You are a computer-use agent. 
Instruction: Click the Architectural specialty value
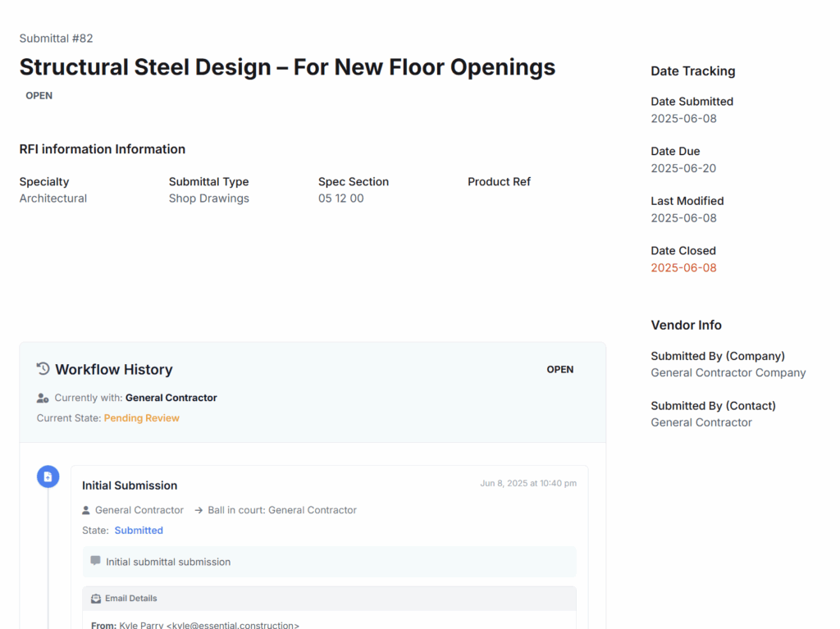click(x=53, y=198)
